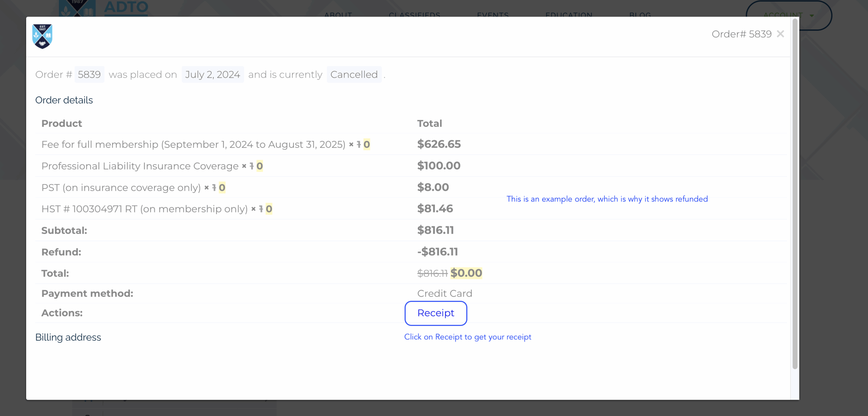
Task: Close the Order# 5839 popup
Action: [781, 34]
